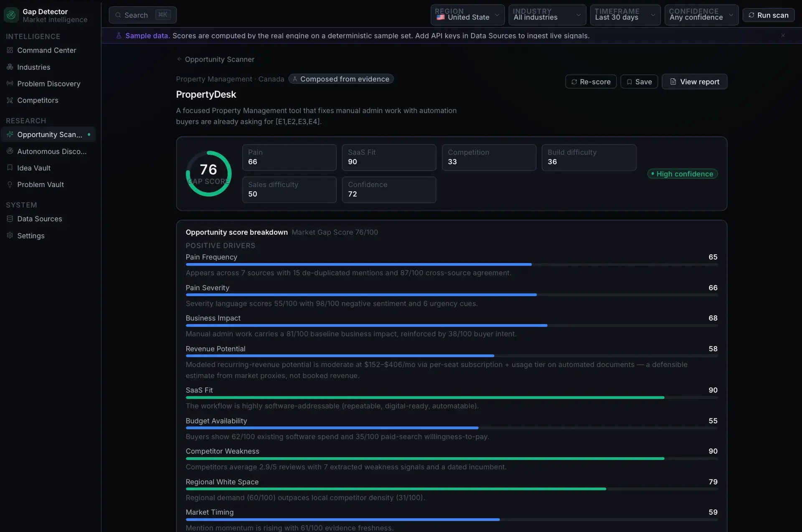The height and width of the screenshot is (532, 802).
Task: Open the Region dropdown
Action: [467, 15]
